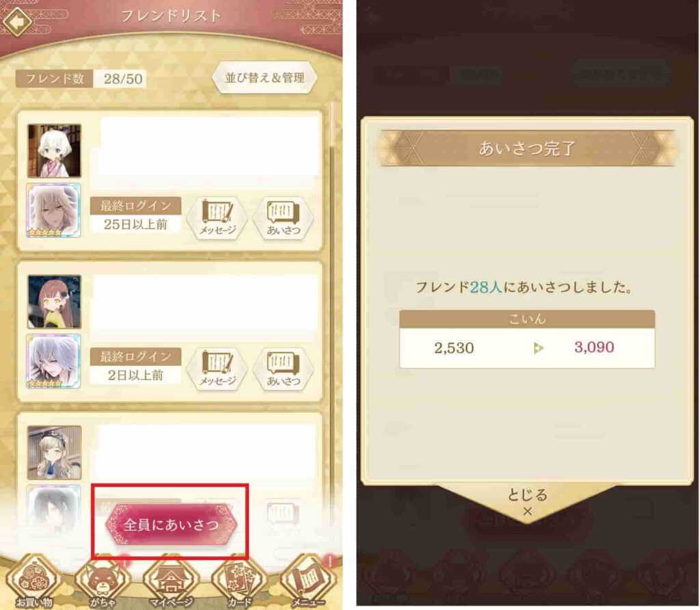View second friend's brown-haired avatar
The height and width of the screenshot is (610, 700).
coord(55,302)
